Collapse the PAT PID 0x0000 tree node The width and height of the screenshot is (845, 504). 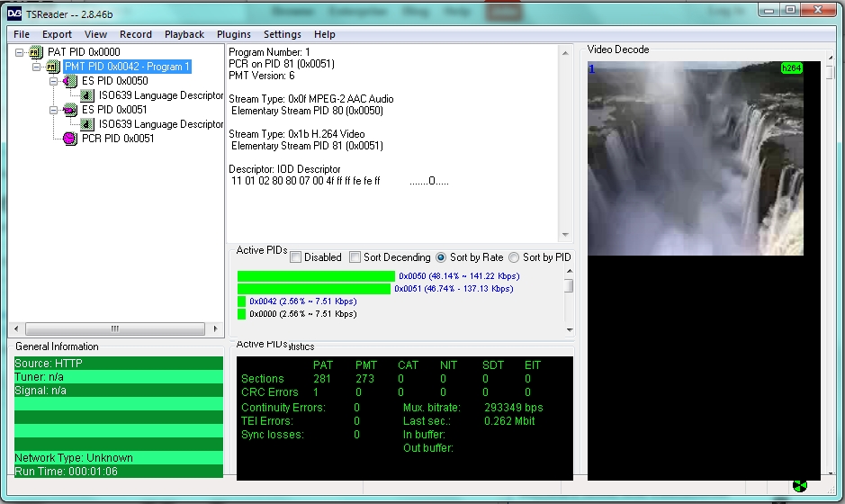pos(20,52)
